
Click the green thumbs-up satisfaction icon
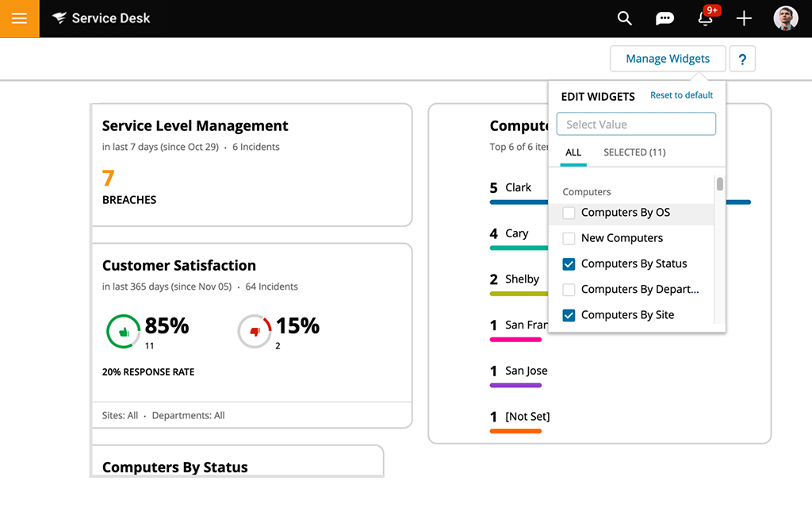tap(124, 331)
